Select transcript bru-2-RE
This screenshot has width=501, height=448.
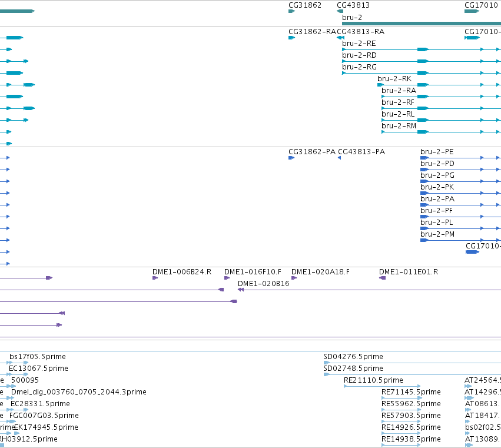[x=359, y=44]
